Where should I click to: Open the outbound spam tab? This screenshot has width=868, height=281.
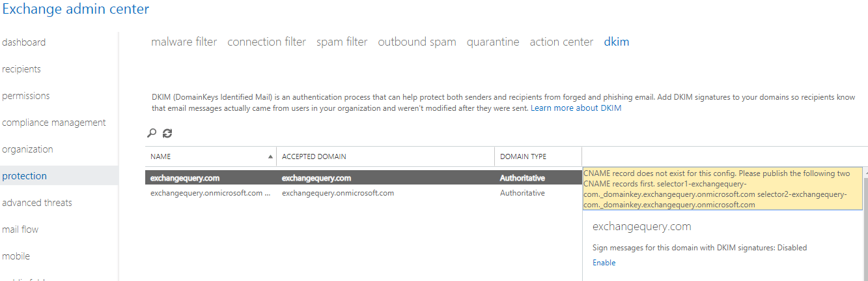click(417, 42)
